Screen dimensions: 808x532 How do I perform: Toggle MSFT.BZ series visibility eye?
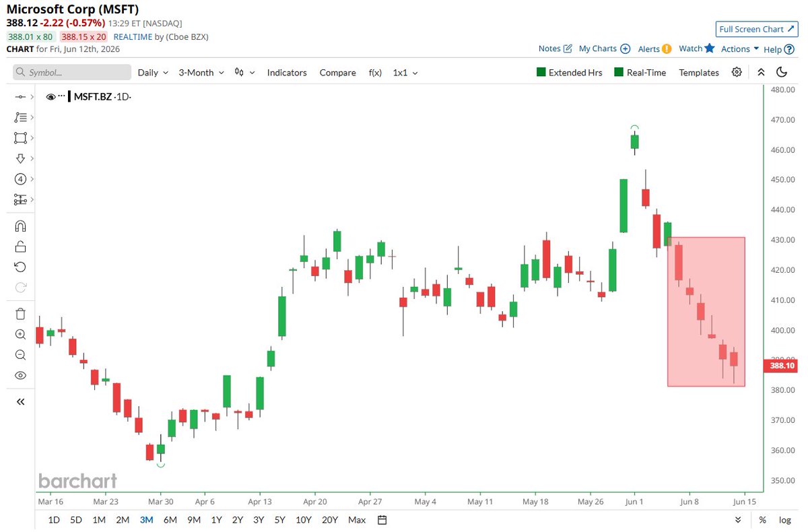[x=51, y=97]
